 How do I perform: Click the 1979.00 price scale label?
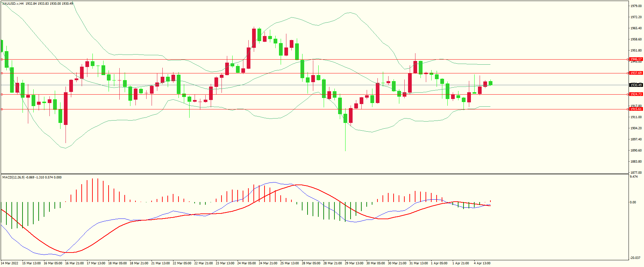pos(636,6)
